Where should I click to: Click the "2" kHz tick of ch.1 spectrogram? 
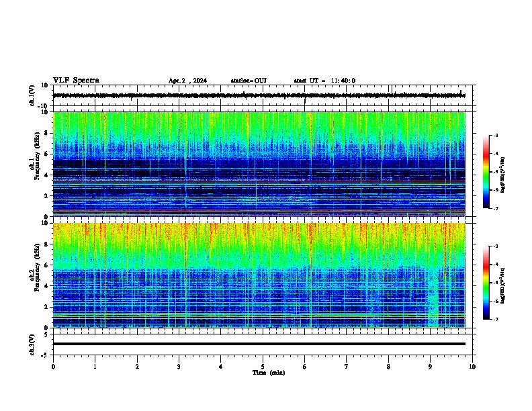(46, 195)
